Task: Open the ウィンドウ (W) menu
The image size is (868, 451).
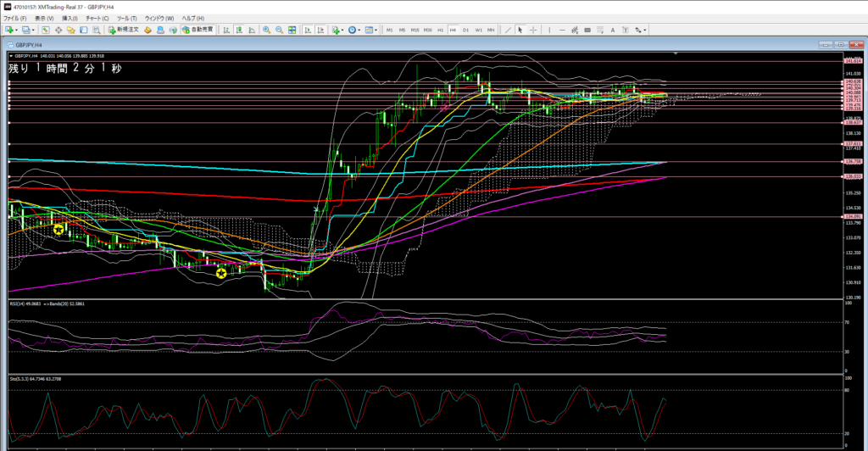Action: 159,19
